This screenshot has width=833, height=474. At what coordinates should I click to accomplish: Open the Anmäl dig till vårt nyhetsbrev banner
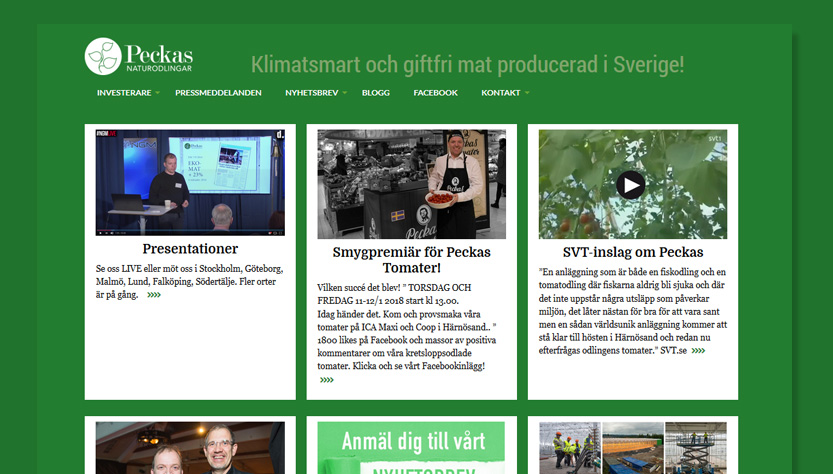[411, 447]
